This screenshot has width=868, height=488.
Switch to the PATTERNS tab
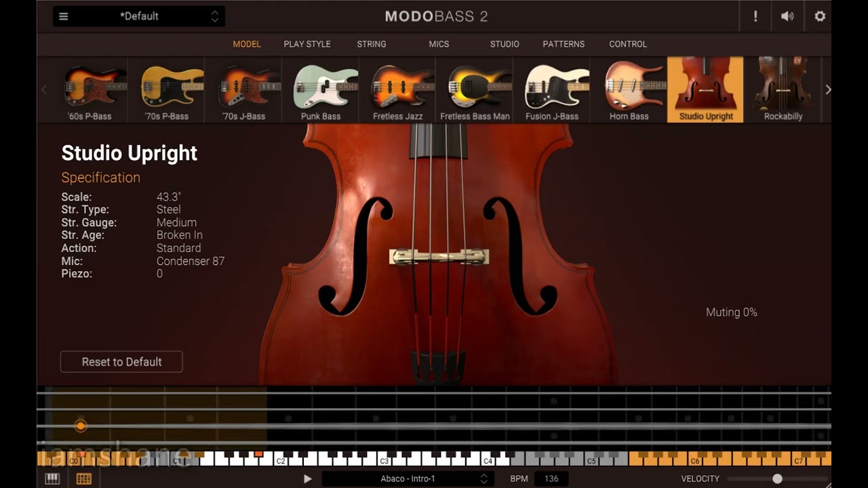[564, 44]
